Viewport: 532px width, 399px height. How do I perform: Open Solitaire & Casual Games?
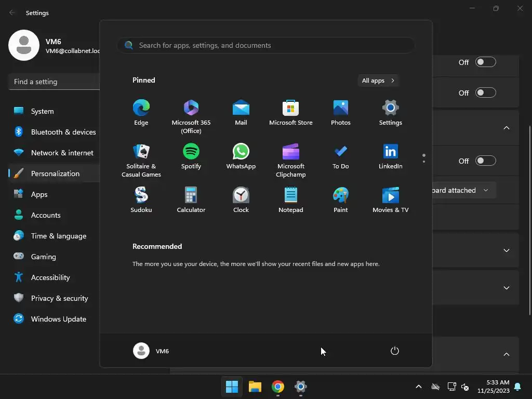[x=141, y=160]
